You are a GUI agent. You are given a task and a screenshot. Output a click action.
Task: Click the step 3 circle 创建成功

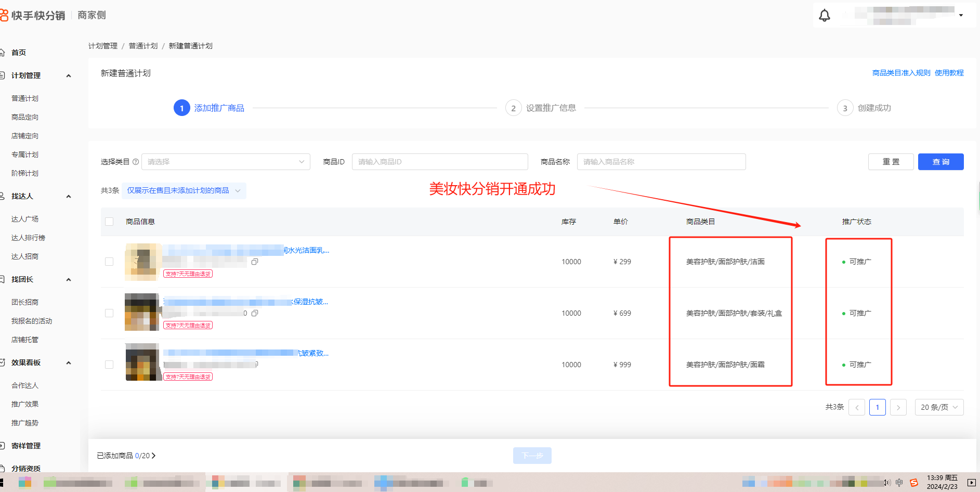tap(845, 108)
